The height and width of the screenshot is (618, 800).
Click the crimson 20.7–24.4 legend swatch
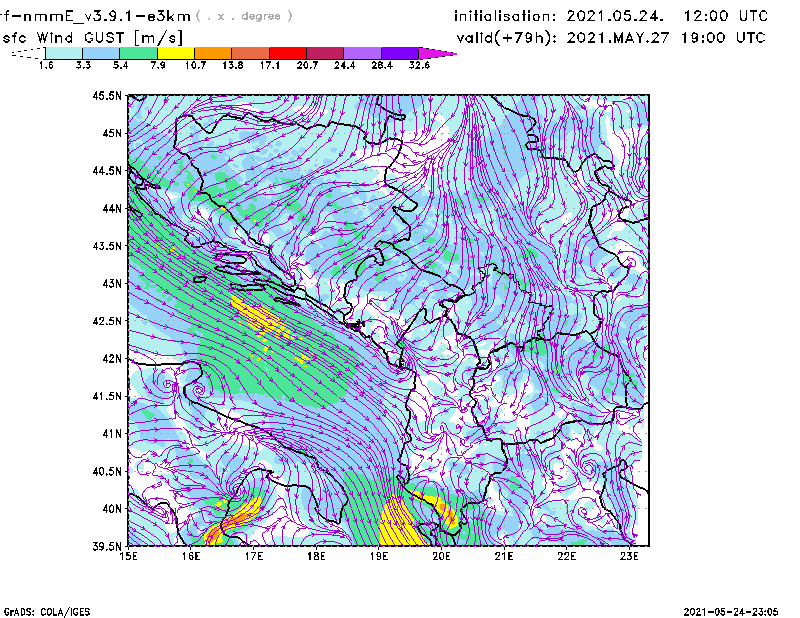point(325,53)
